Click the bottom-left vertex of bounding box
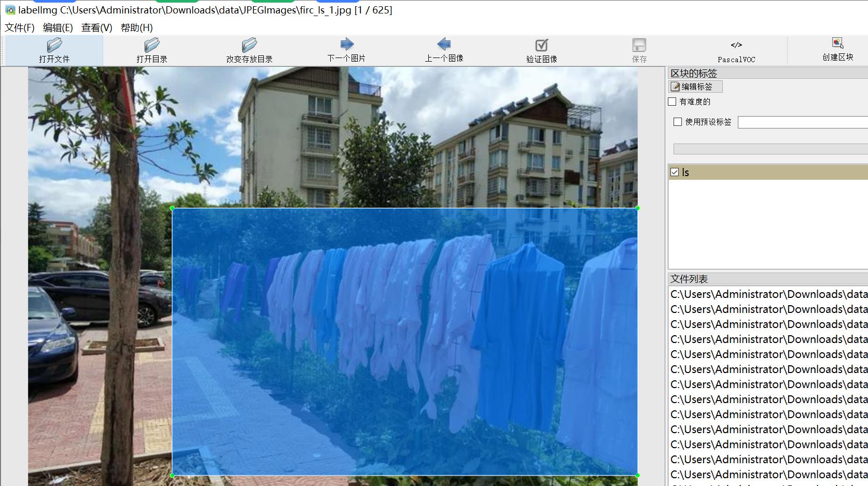This screenshot has height=486, width=868. point(172,475)
